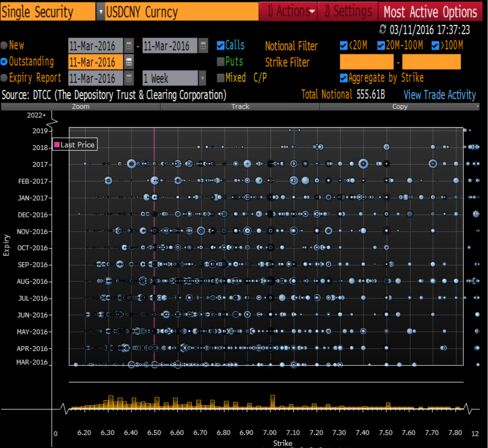Uncheck the Calls checkbox
Screen dimensions: 488x448
click(220, 45)
